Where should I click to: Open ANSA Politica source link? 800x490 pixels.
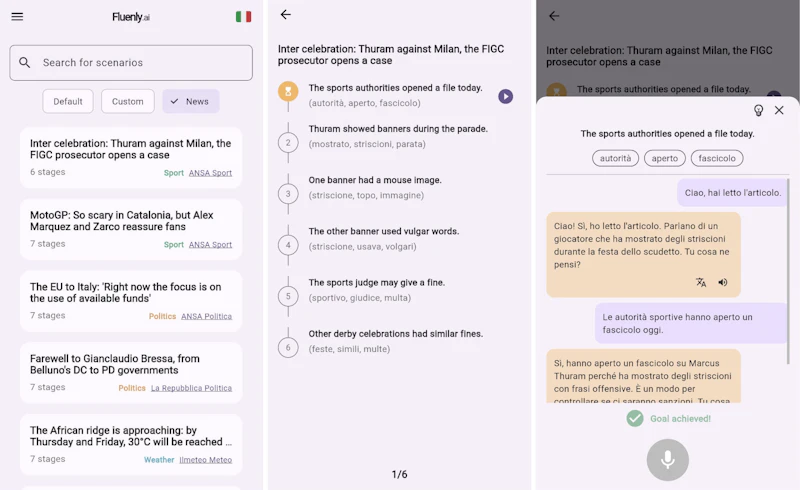(x=206, y=316)
